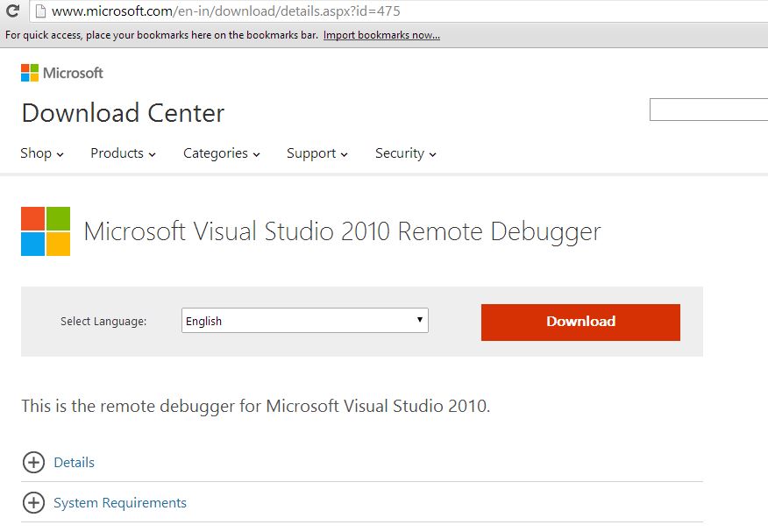Click the page icon in the address bar
The width and height of the screenshot is (768, 532).
[41, 11]
